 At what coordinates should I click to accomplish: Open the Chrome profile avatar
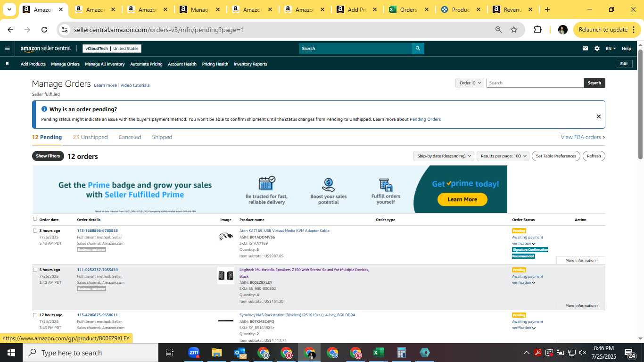point(562,30)
